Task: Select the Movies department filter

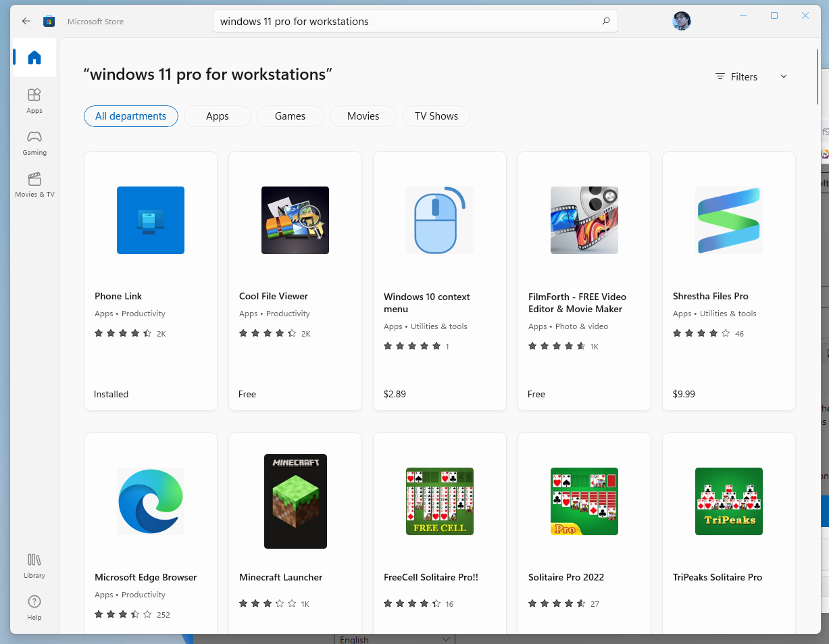Action: tap(363, 116)
